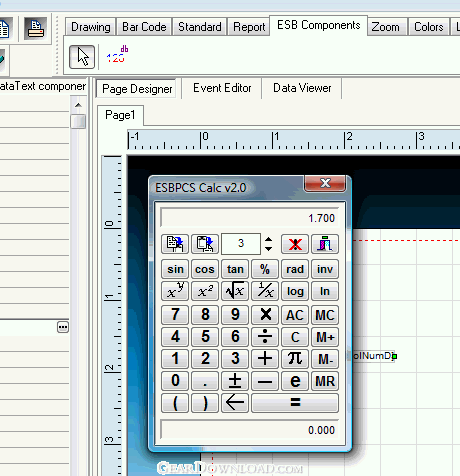The image size is (460, 476).
Task: Open the Report tab
Action: (249, 27)
